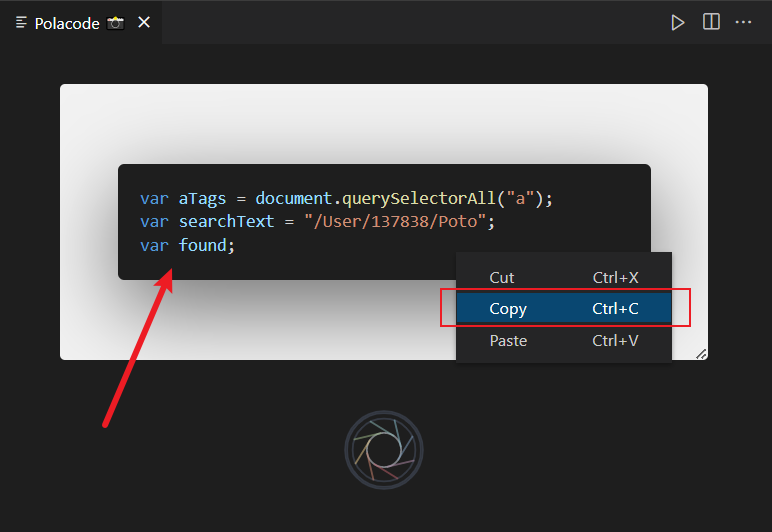
Task: Click the lines icon on Polacode tab
Action: point(22,23)
